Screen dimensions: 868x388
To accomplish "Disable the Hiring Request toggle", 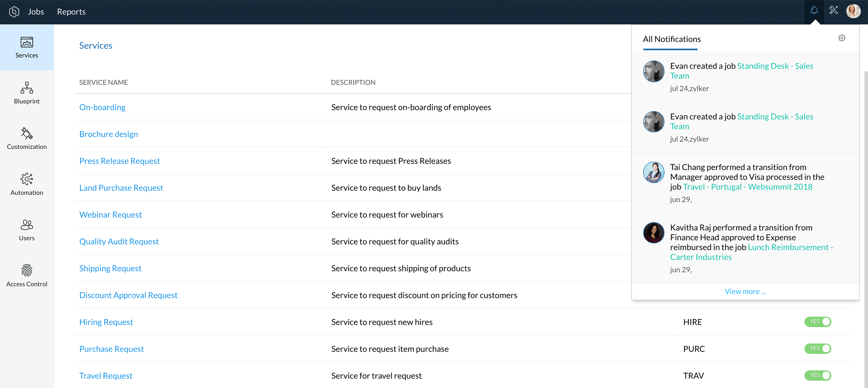I will pos(817,322).
